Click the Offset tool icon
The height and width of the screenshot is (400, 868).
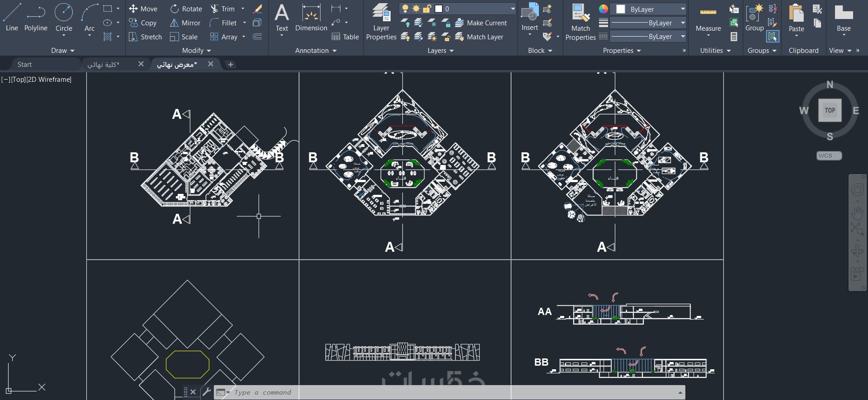click(257, 37)
